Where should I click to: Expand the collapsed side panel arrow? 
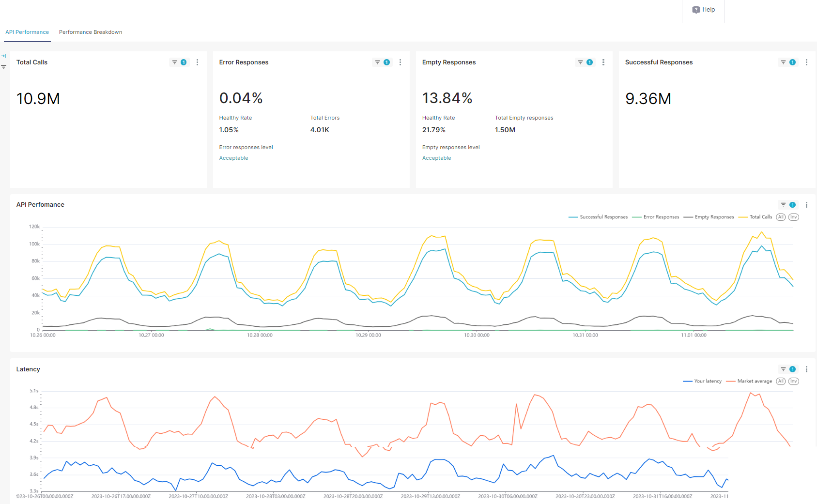point(3,56)
